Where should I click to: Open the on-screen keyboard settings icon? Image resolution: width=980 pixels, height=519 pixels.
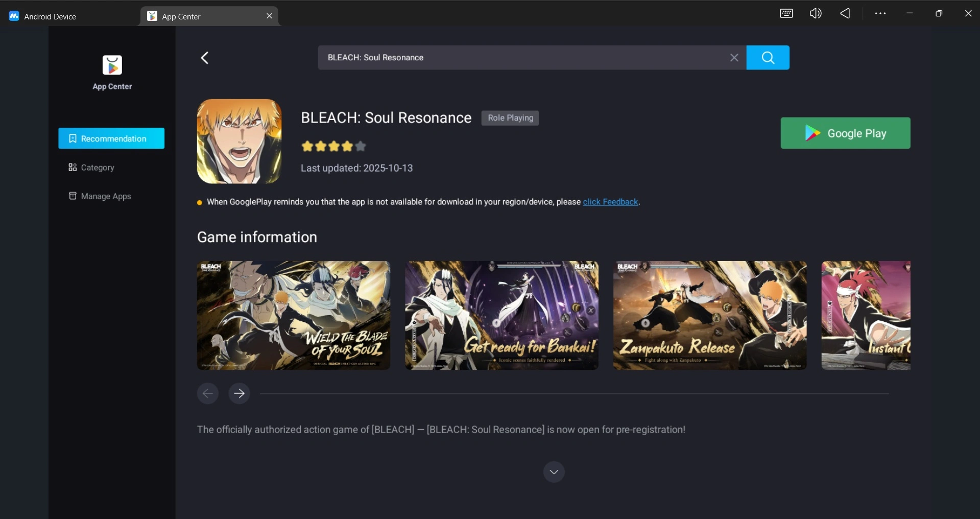pos(786,13)
